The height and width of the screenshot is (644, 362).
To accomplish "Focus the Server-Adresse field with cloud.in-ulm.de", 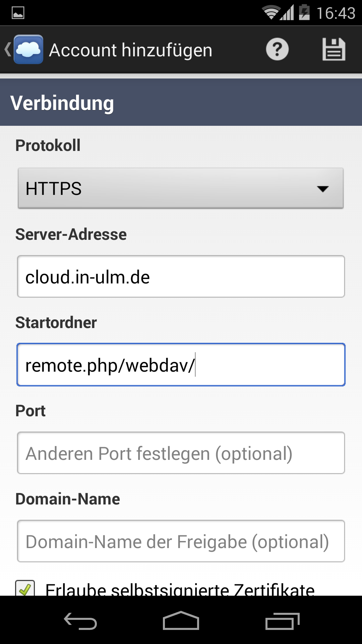I will [181, 276].
